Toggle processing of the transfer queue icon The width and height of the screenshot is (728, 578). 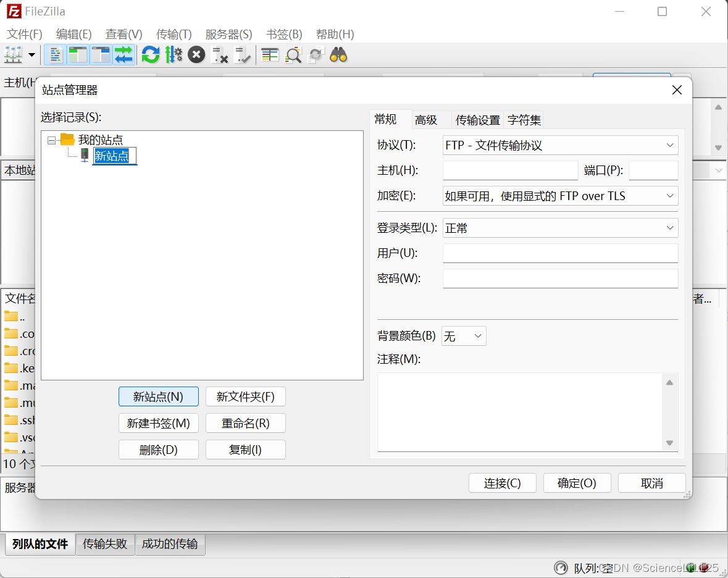pos(174,55)
